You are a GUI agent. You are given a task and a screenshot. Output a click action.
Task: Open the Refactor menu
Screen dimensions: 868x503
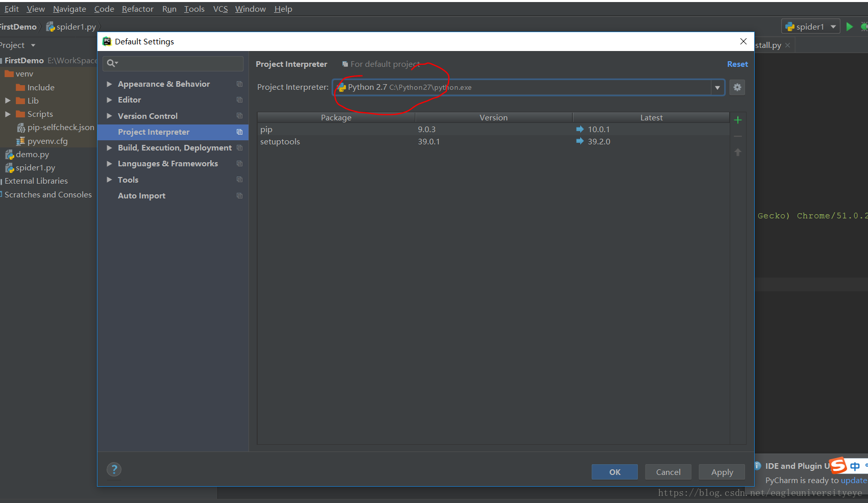pyautogui.click(x=138, y=9)
